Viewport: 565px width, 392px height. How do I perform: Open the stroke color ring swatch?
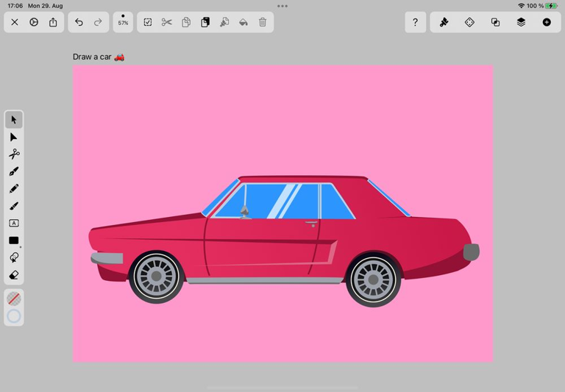coord(14,316)
